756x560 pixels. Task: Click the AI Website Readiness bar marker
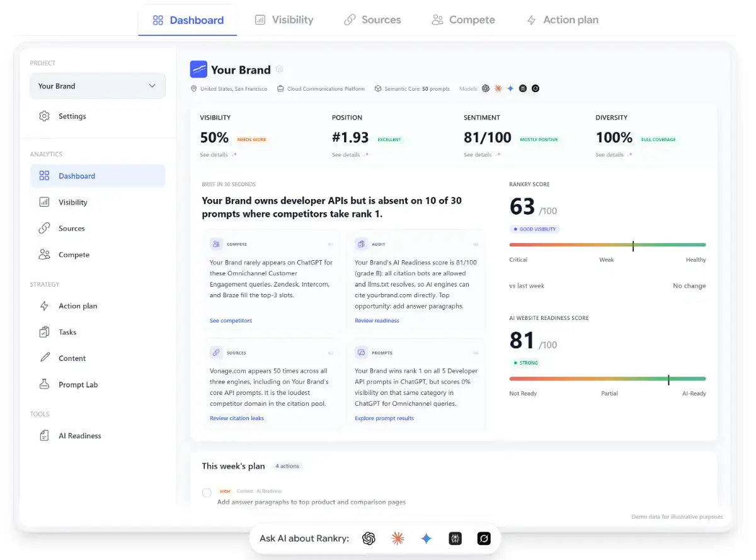[668, 380]
